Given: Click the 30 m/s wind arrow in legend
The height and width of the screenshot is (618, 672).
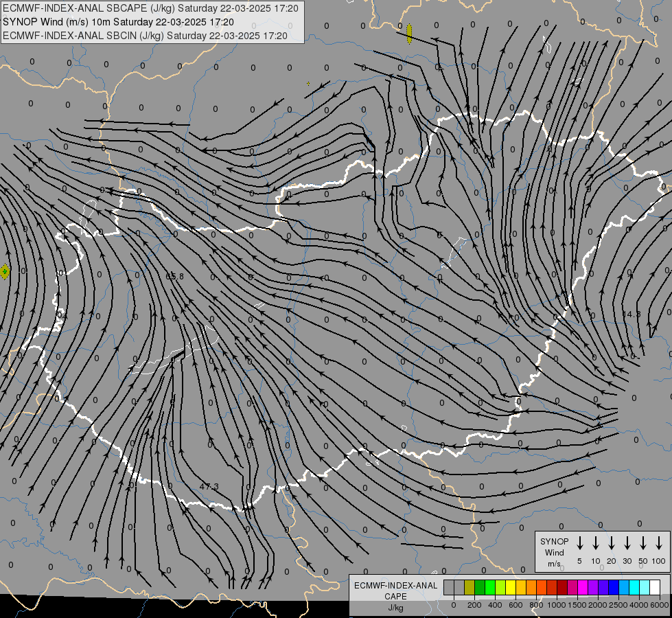Looking at the screenshot, I should click(627, 543).
